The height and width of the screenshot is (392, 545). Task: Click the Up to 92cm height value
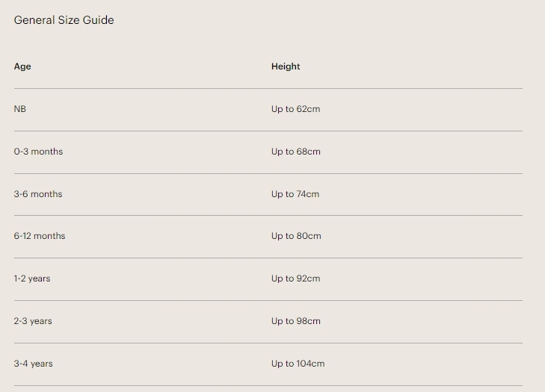pos(295,279)
